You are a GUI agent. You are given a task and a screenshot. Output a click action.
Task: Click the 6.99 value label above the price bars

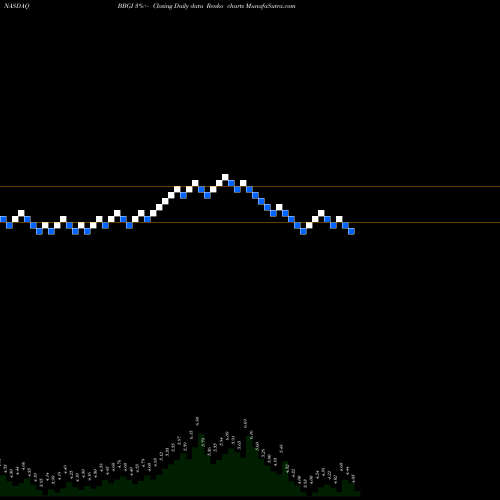click(245, 424)
